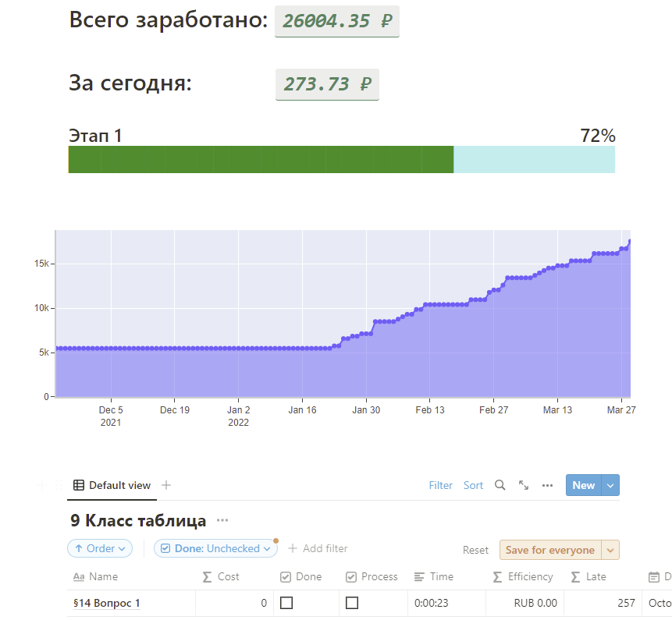Image resolution: width=672 pixels, height=620 pixels.
Task: Check the Done box for §14 Вопрос 1
Action: [286, 603]
